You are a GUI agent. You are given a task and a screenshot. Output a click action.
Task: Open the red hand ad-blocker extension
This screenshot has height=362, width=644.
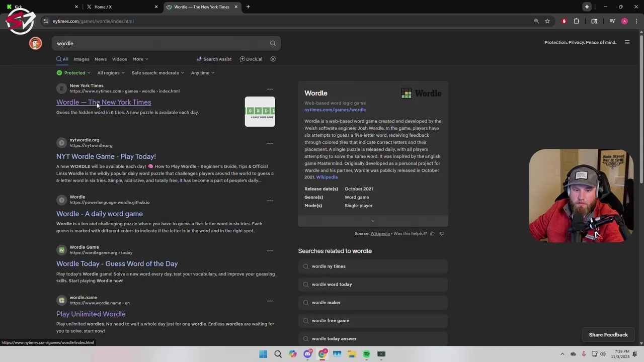tap(564, 21)
